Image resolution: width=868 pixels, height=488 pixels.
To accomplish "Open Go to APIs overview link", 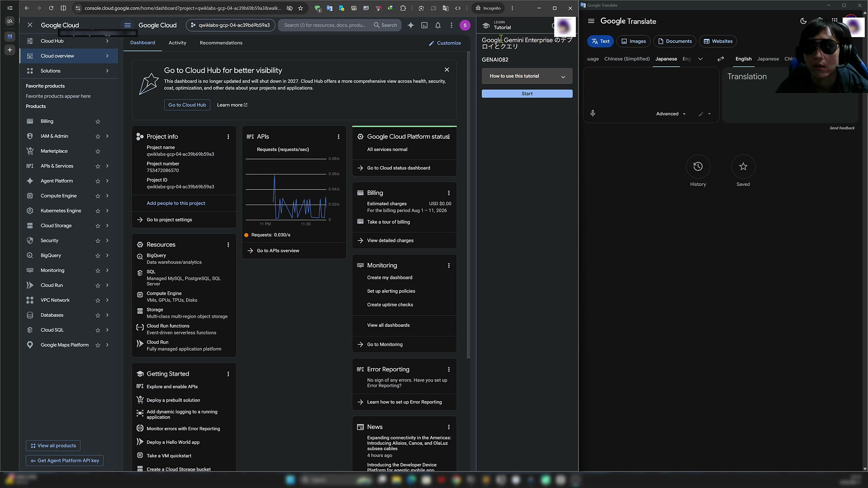I will pyautogui.click(x=278, y=251).
